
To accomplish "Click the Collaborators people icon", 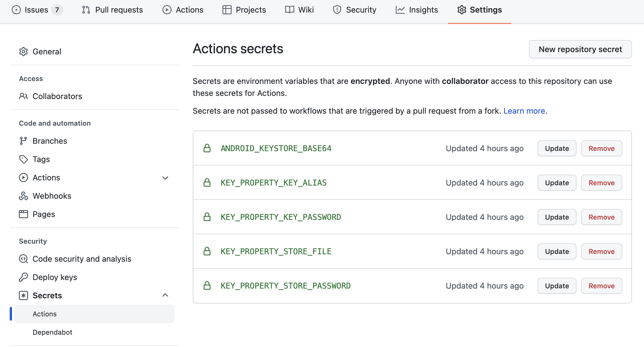I will tap(23, 96).
